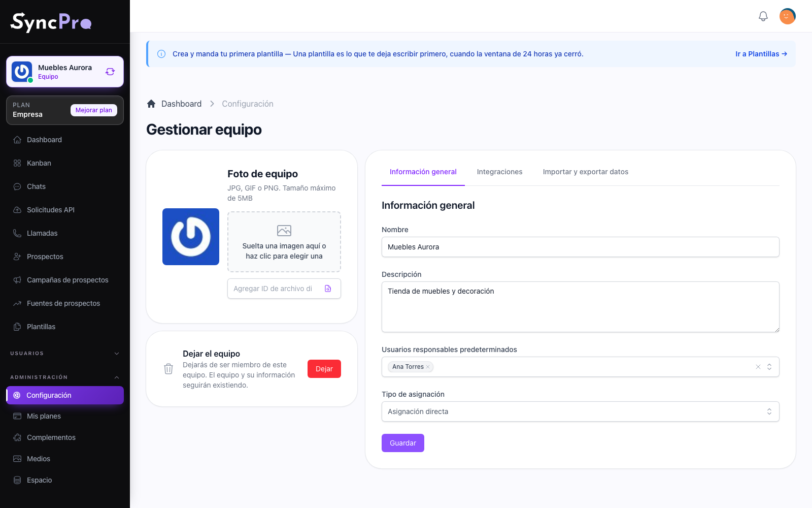This screenshot has width=812, height=508.
Task: Open the Usuarios responsables dropdown arrows
Action: tap(769, 367)
